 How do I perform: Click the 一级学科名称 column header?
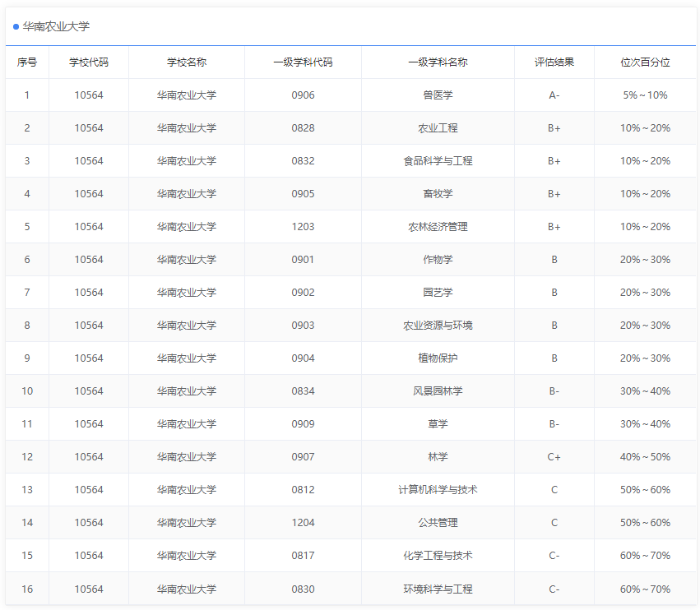(438, 62)
